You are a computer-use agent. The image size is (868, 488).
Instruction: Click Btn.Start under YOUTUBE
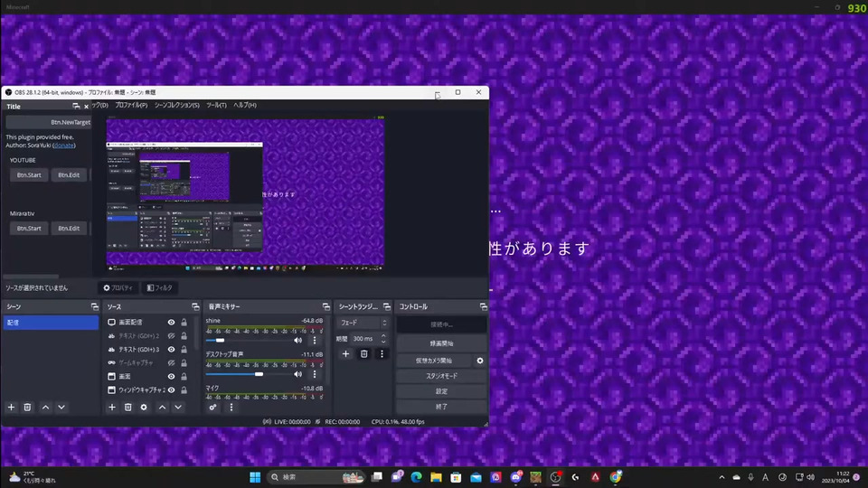tap(29, 174)
